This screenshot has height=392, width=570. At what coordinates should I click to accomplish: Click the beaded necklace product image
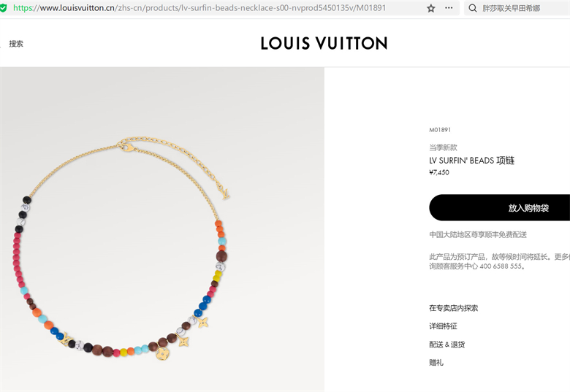tap(161, 229)
